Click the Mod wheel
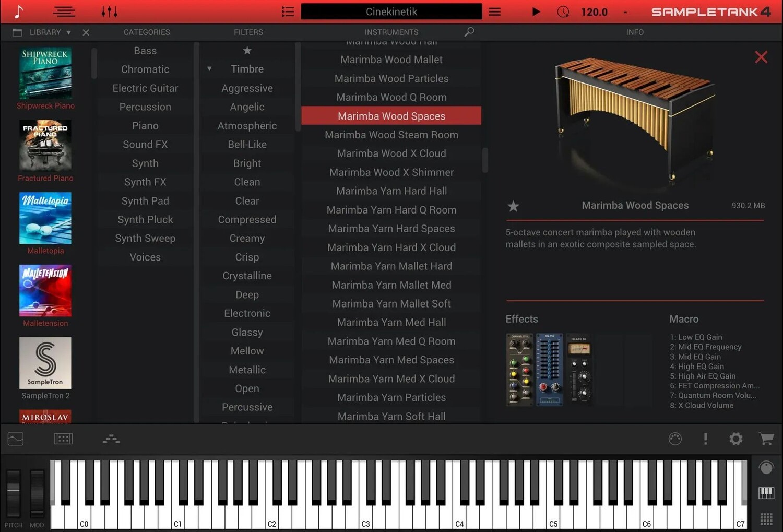783x532 pixels. [x=37, y=493]
